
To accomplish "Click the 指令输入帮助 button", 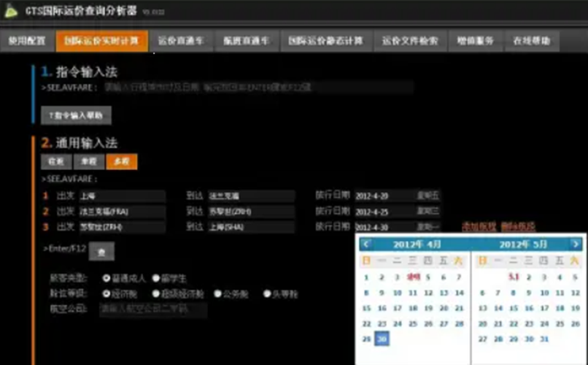I will [x=76, y=115].
